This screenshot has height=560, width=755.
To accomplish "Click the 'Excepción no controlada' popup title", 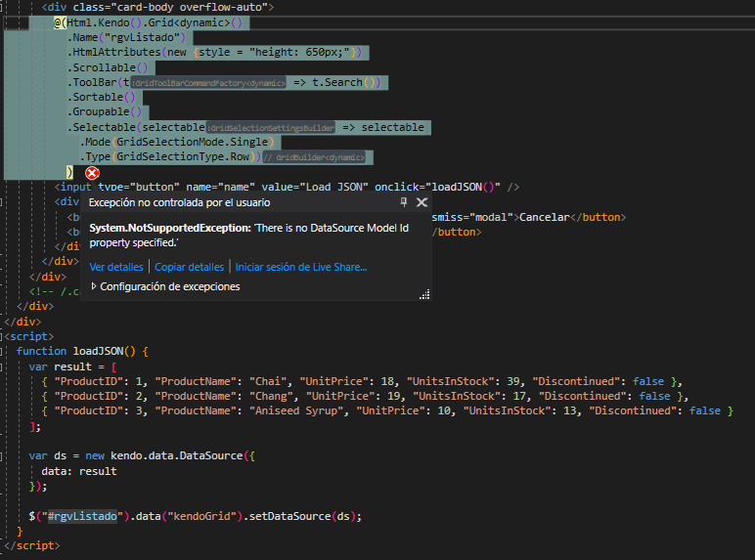I will tap(179, 202).
